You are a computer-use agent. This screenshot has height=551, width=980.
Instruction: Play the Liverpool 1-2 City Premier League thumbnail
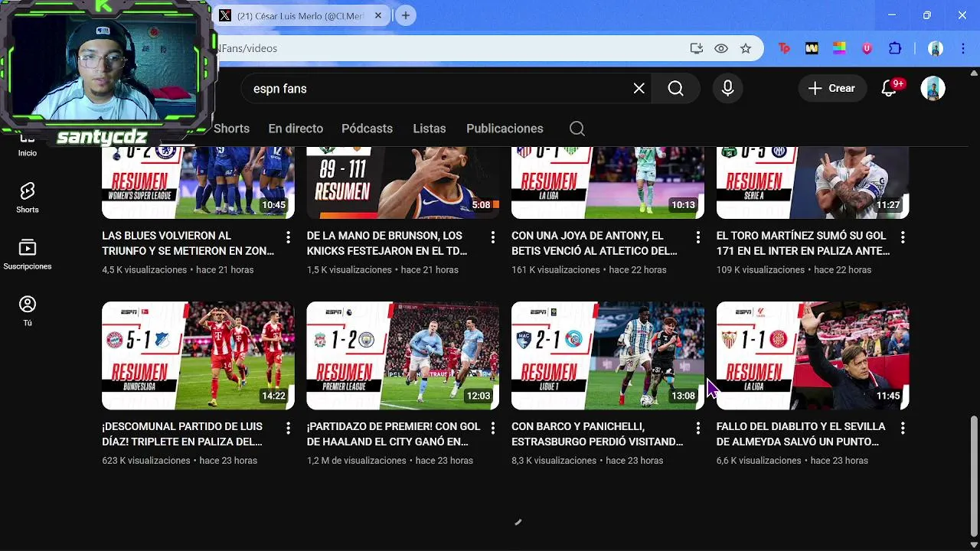click(x=403, y=356)
